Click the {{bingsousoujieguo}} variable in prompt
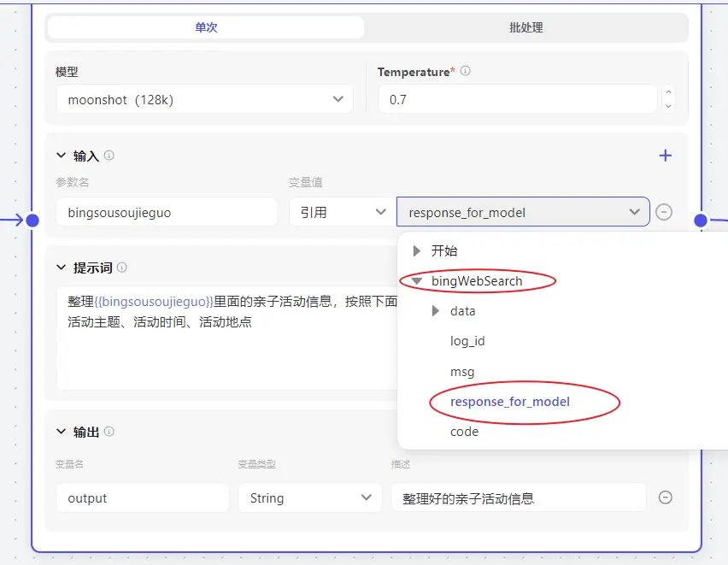Viewport: 728px width, 565px height. 154,302
